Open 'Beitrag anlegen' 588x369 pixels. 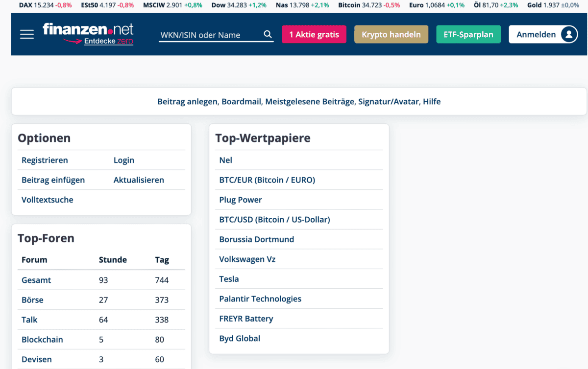point(187,101)
